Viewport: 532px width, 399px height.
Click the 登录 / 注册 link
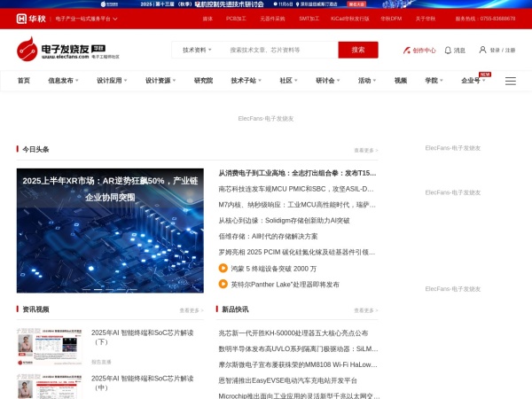click(503, 51)
